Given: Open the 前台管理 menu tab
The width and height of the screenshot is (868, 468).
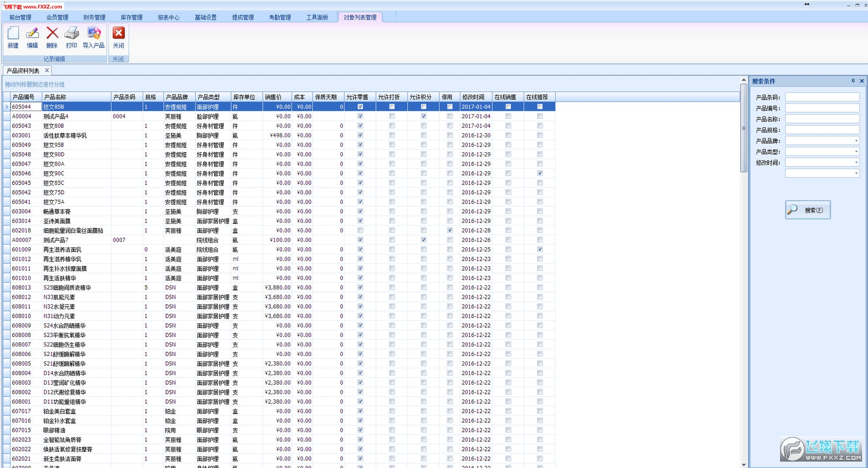Looking at the screenshot, I should 20,18.
